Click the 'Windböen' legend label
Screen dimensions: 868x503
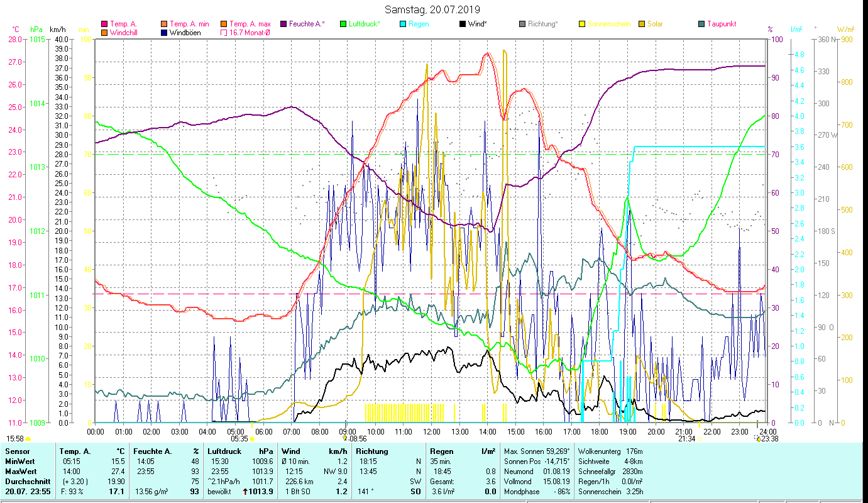[x=185, y=32]
